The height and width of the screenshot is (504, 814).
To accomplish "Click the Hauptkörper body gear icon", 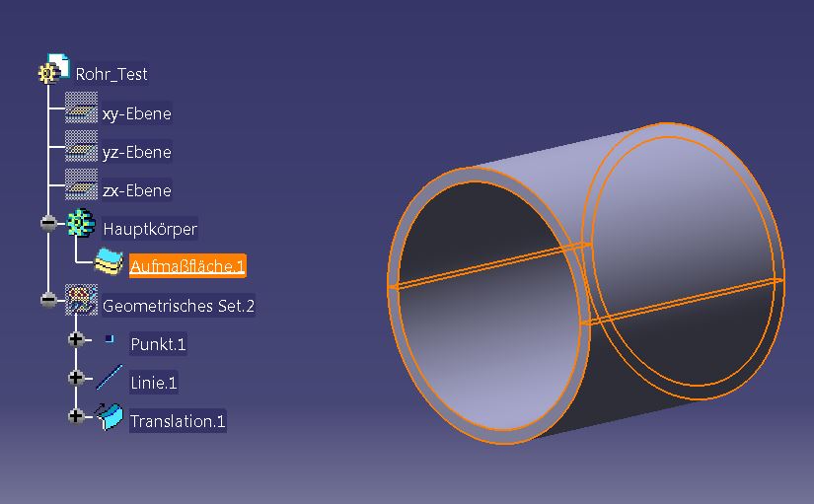I will point(81,223).
